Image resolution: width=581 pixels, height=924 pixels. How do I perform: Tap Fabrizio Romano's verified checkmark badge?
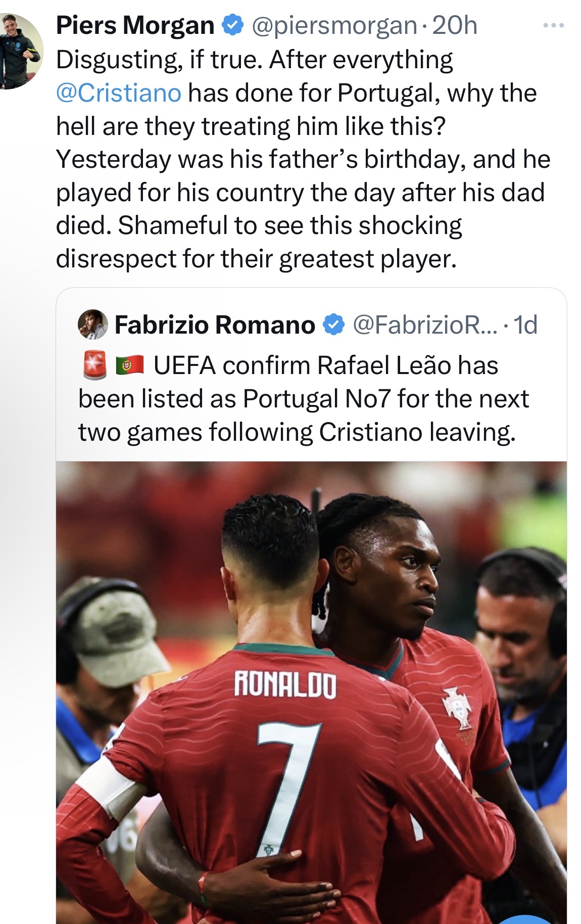click(x=333, y=325)
